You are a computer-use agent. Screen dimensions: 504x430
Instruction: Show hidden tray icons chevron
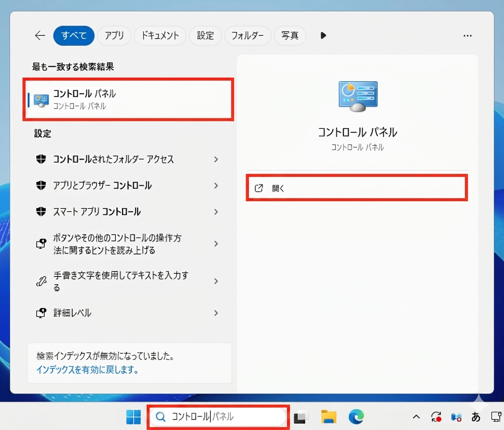click(x=416, y=417)
